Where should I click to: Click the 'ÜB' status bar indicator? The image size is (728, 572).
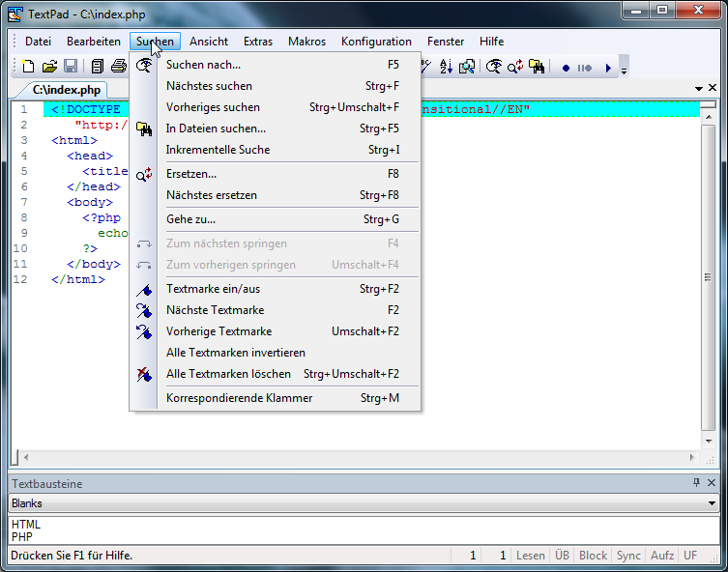click(562, 556)
